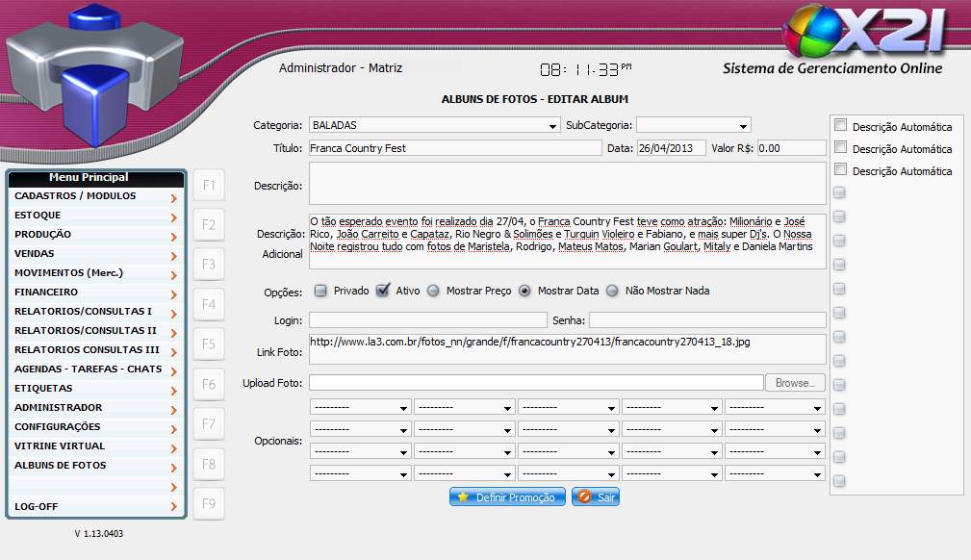
Task: Click the Sair button
Action: pyautogui.click(x=596, y=497)
